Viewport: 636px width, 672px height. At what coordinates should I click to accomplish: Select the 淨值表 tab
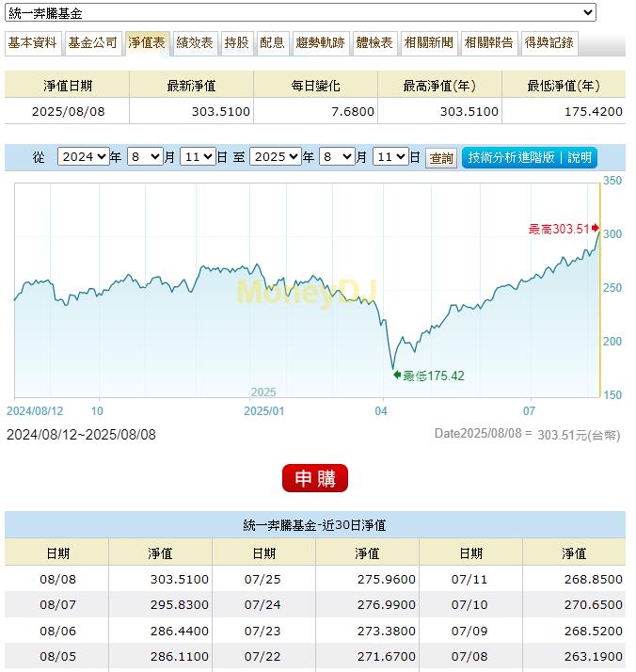tap(147, 43)
